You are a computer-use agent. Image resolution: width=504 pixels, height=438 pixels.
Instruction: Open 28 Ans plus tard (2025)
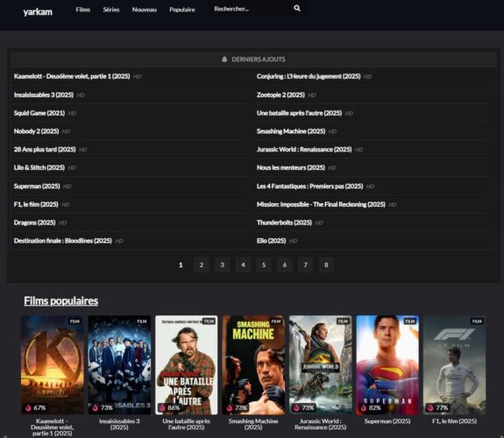(45, 150)
